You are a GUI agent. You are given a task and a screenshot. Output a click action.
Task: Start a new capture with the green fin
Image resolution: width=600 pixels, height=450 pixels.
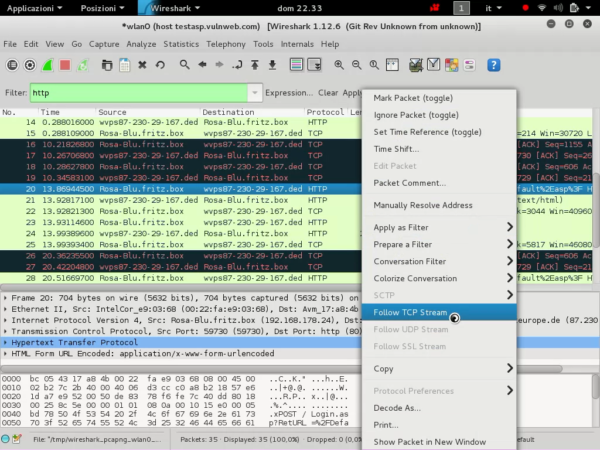click(x=47, y=65)
